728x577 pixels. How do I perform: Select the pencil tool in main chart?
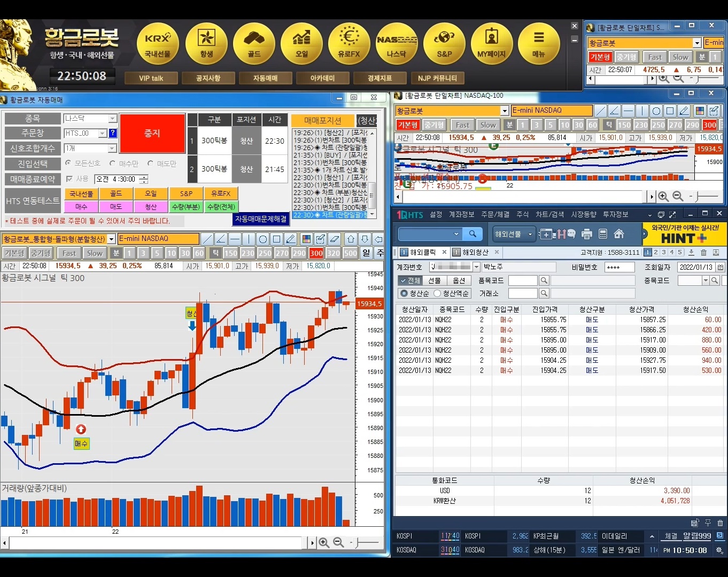pos(290,239)
